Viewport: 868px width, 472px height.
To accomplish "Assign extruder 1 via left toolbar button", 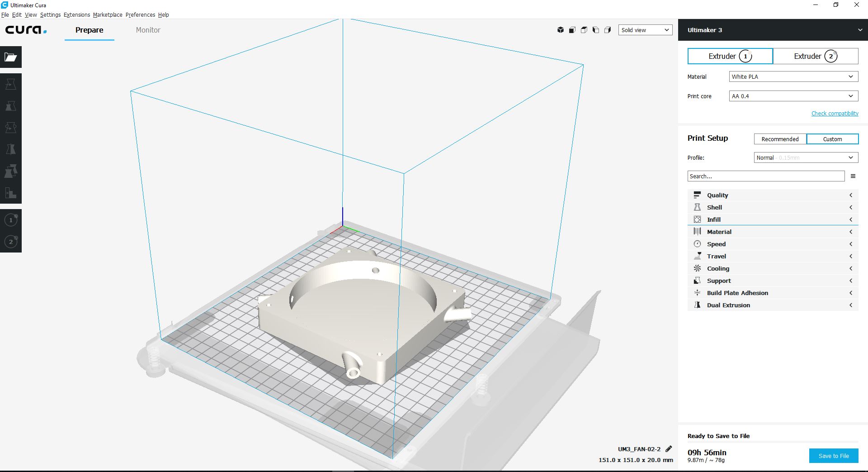I will pyautogui.click(x=11, y=220).
